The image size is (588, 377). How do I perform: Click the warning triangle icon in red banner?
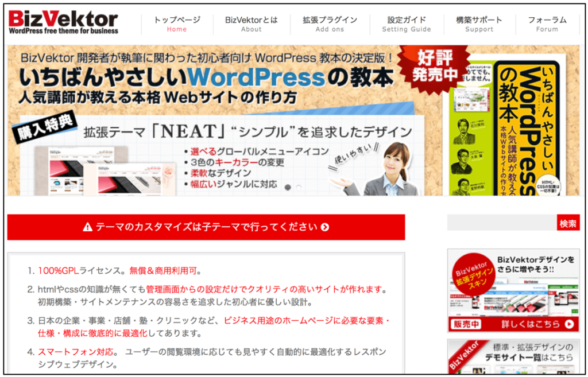tap(87, 227)
